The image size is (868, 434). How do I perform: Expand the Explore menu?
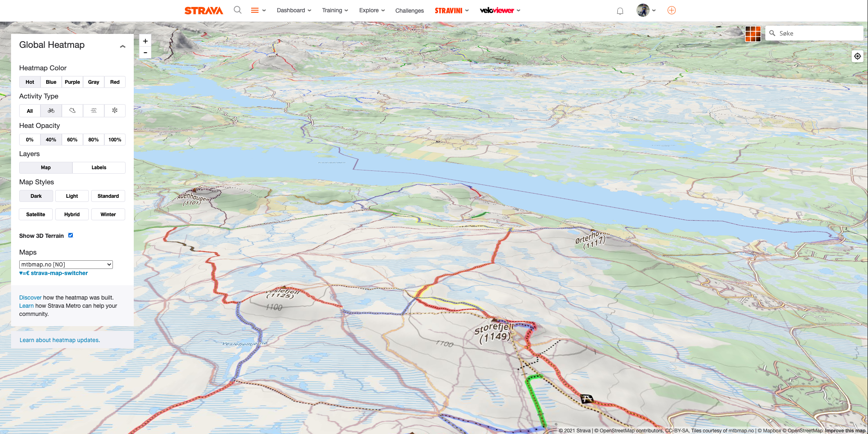click(372, 10)
